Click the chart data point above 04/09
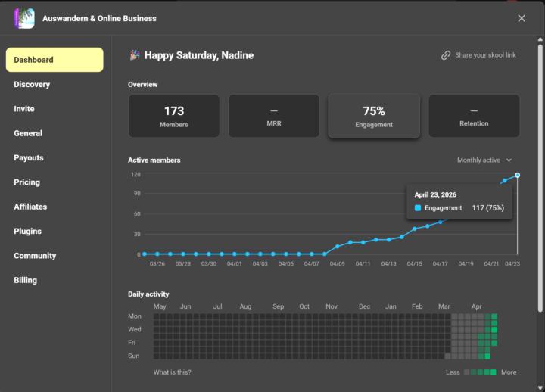 (337, 247)
